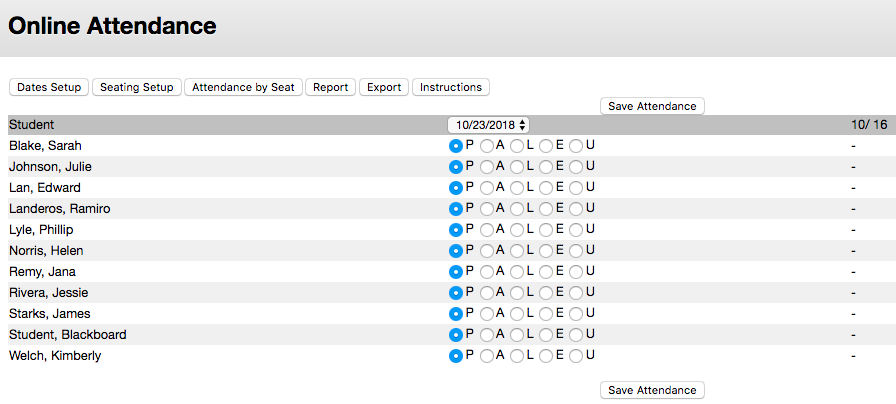Set Jessie Rivera to Excused (E)
Image resolution: width=896 pixels, height=404 pixels.
(546, 293)
